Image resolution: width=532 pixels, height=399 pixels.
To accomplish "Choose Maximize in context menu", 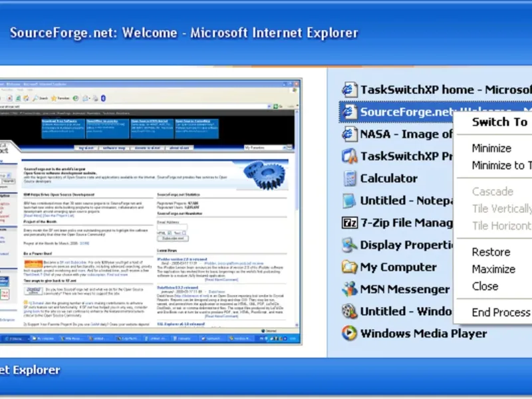I will 494,269.
